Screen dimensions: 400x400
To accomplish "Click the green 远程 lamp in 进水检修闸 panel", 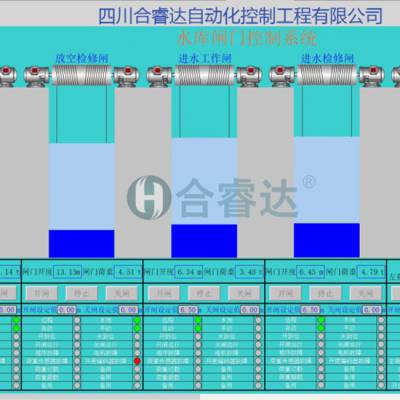I will click(321, 320).
